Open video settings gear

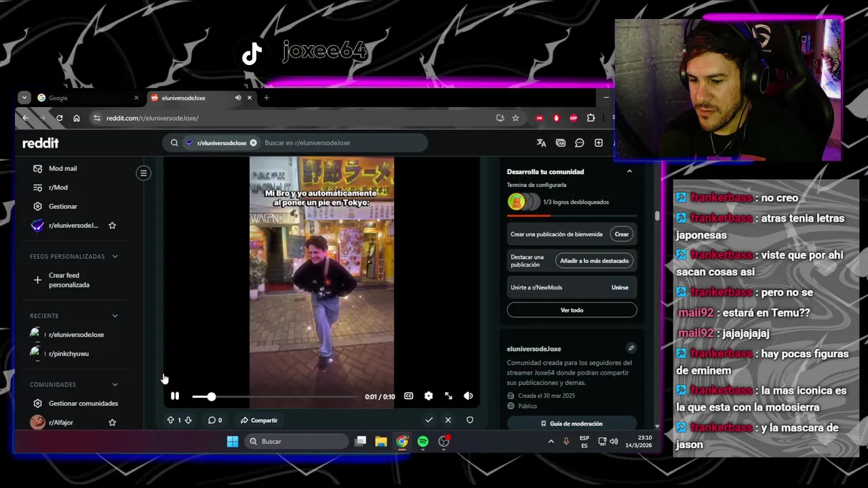(429, 396)
